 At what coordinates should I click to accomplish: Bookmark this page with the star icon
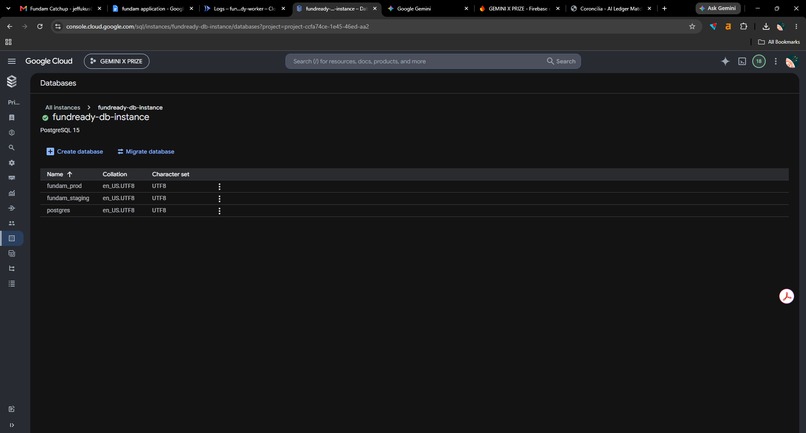click(692, 26)
